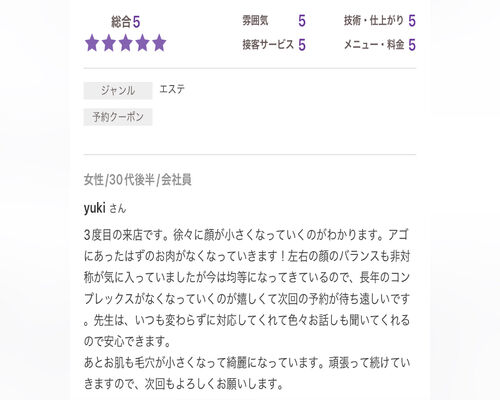
Task: Click the review line starting 3度目の来店です
Action: (247, 235)
